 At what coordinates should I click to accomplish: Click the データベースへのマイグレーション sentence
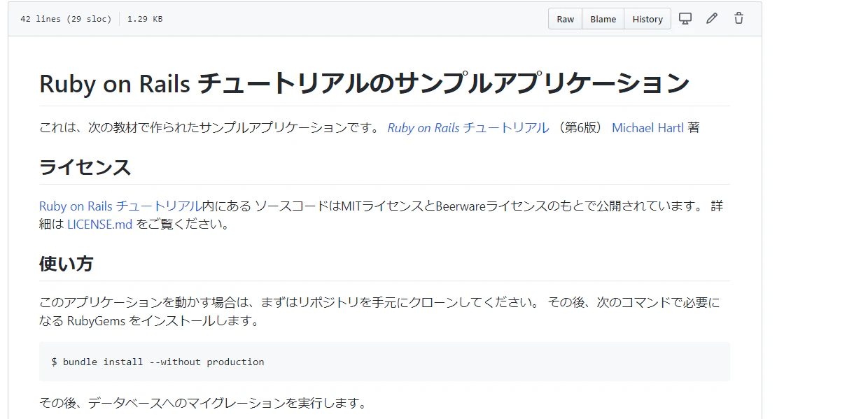click(x=203, y=404)
